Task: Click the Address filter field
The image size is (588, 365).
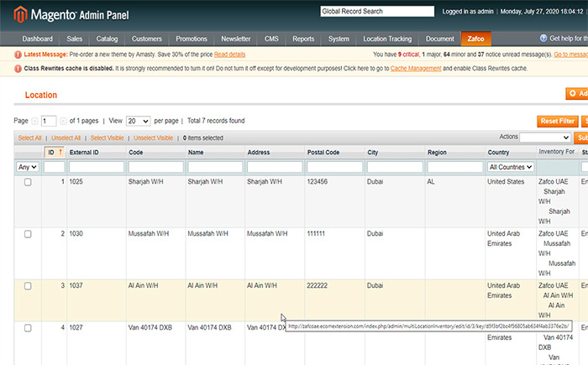Action: 275,167
